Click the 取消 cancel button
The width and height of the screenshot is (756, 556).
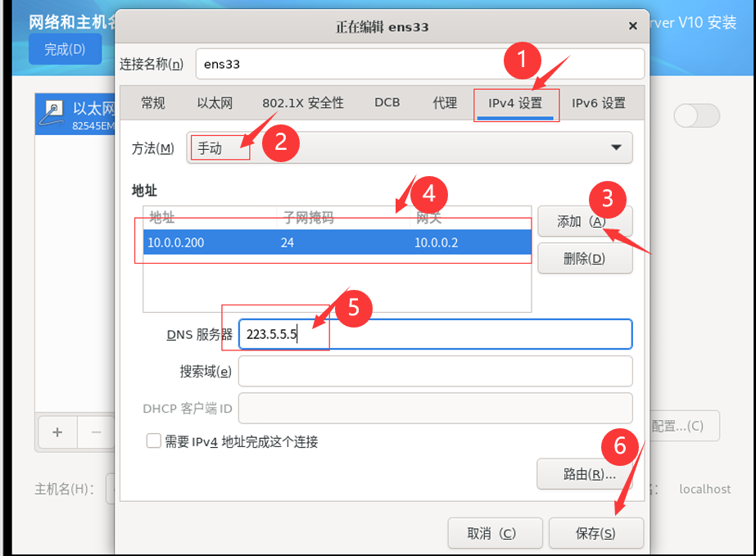496,533
